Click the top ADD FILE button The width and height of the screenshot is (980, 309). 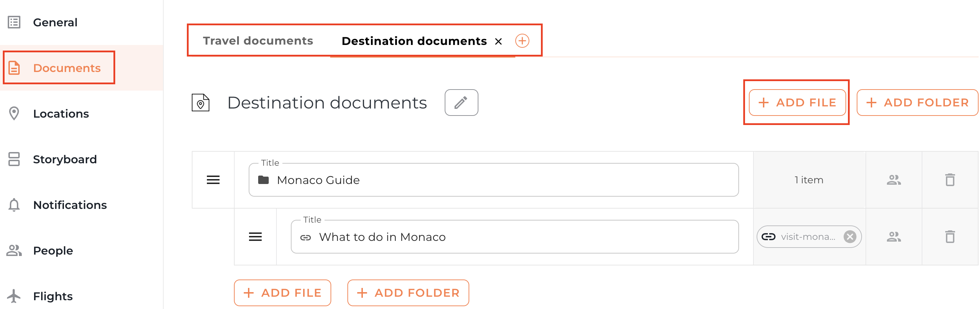[x=797, y=103]
